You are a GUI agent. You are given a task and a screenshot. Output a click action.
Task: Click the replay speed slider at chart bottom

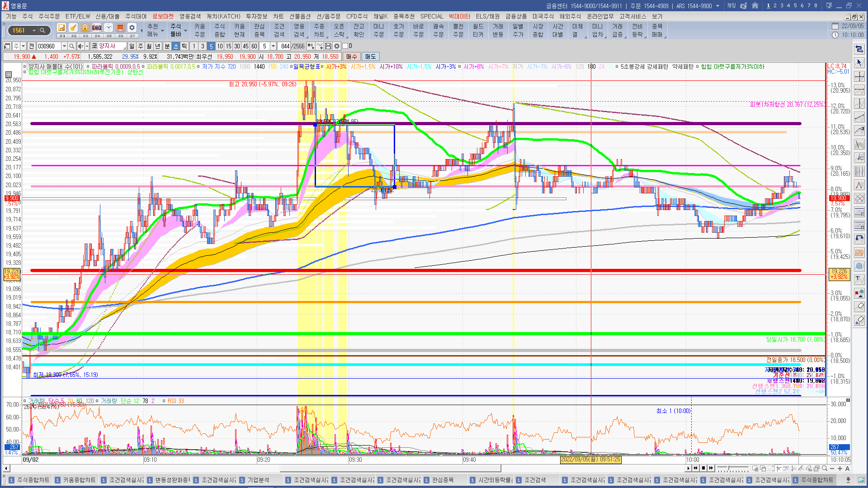[x=733, y=468]
